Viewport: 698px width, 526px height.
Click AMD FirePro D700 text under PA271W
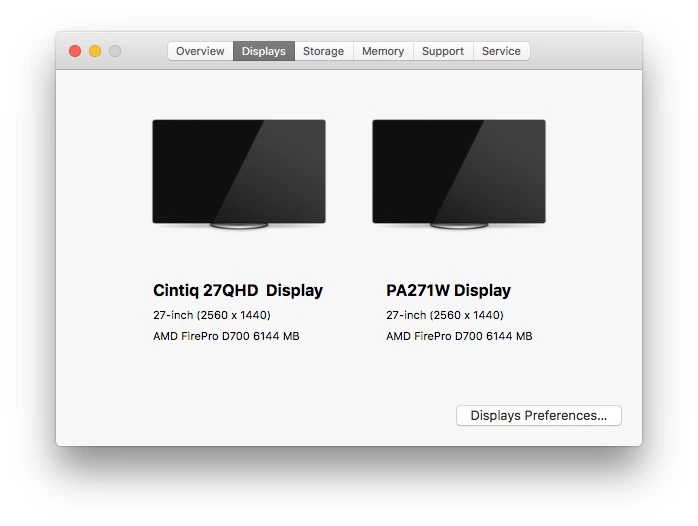[459, 336]
